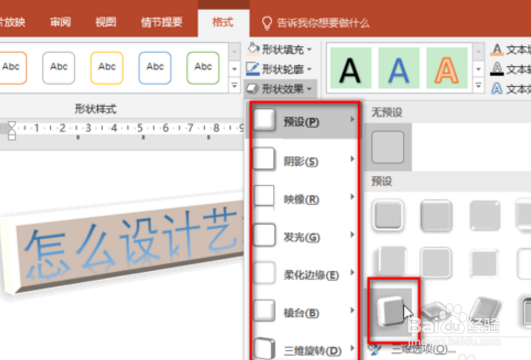Open the 柔化边缘(E) soft edges submenu
This screenshot has height=360, width=531.
click(x=305, y=274)
